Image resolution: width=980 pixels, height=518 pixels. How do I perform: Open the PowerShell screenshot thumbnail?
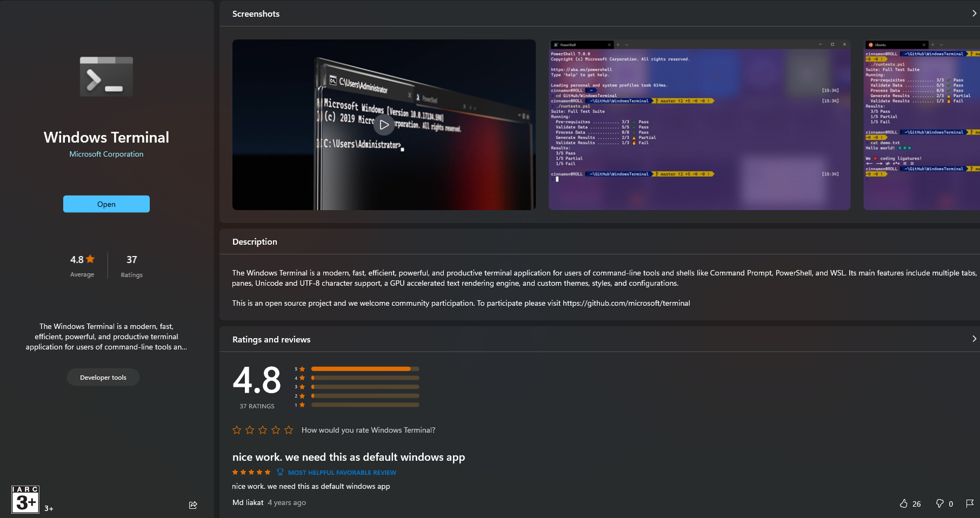(699, 125)
